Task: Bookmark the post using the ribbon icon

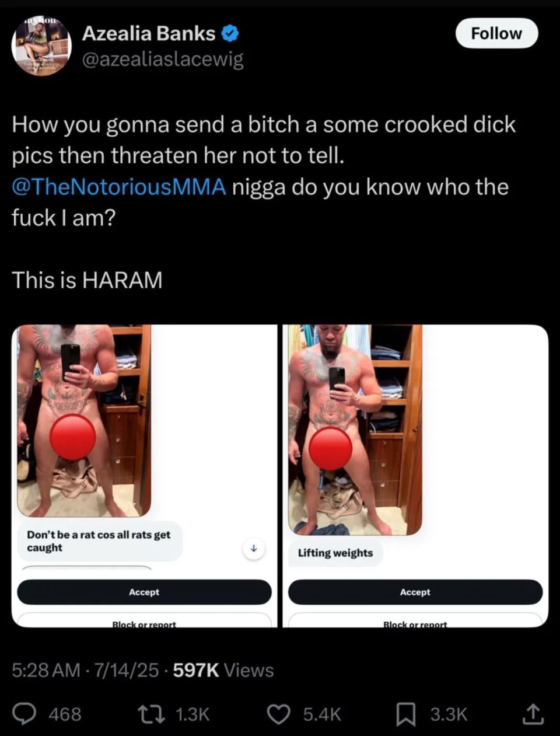Action: (x=406, y=714)
